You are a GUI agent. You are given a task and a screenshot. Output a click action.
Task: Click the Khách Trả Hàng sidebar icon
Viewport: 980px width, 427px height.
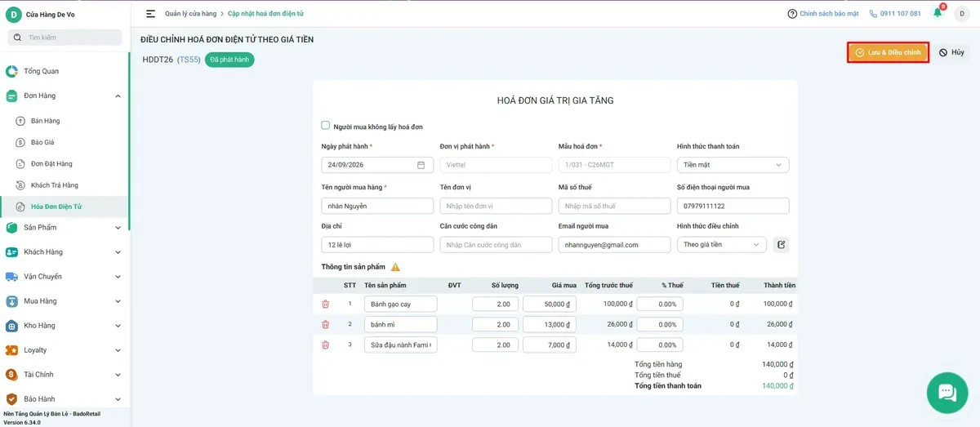point(21,185)
